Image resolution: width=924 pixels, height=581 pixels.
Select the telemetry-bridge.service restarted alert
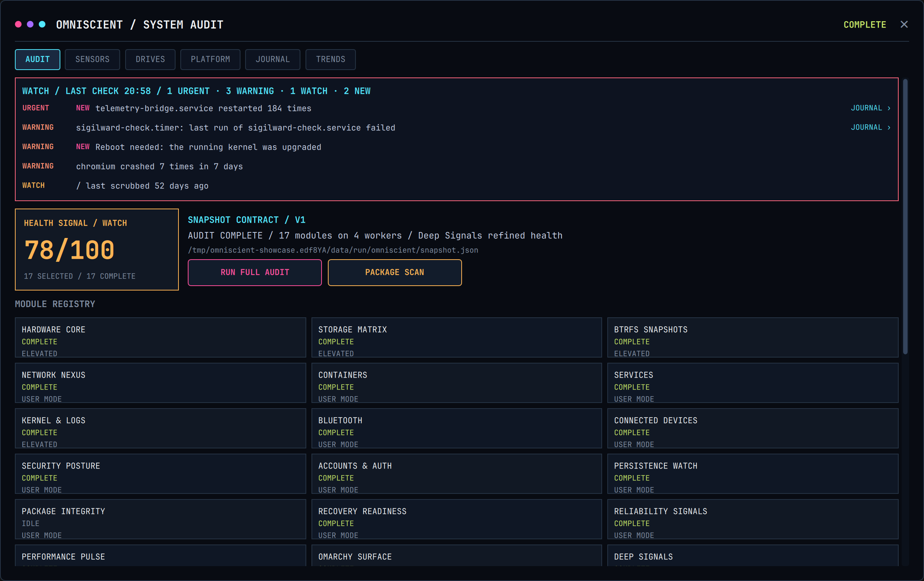click(456, 108)
